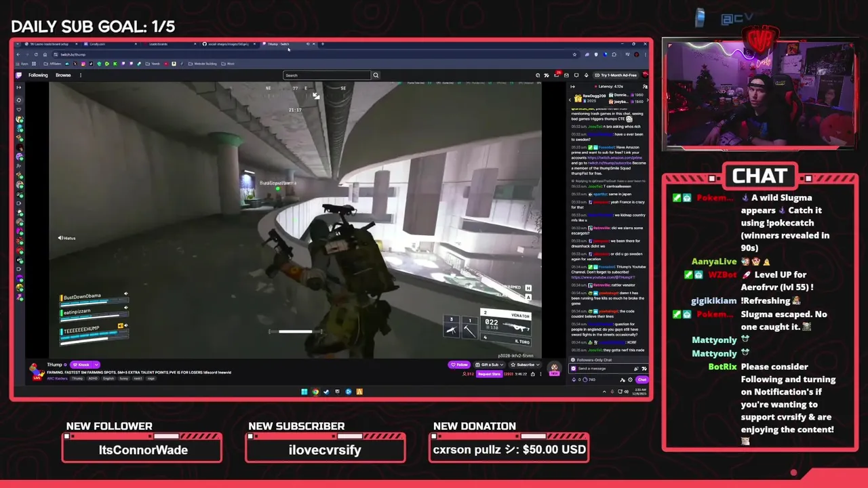Switch to the GitHub social-images tab
The image size is (868, 488).
[x=230, y=44]
